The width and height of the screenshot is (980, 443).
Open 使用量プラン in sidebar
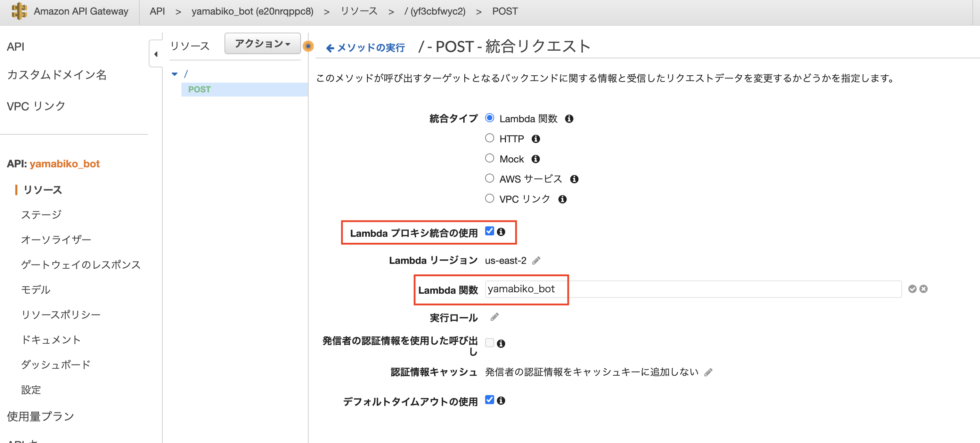pyautogui.click(x=40, y=417)
